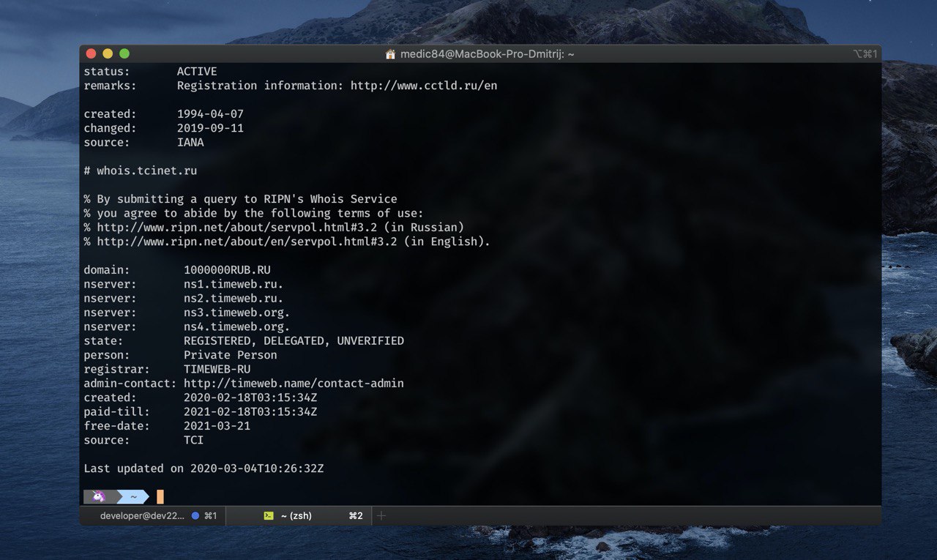Click free-date value 2021-03-21
This screenshot has width=937, height=560.
217,426
